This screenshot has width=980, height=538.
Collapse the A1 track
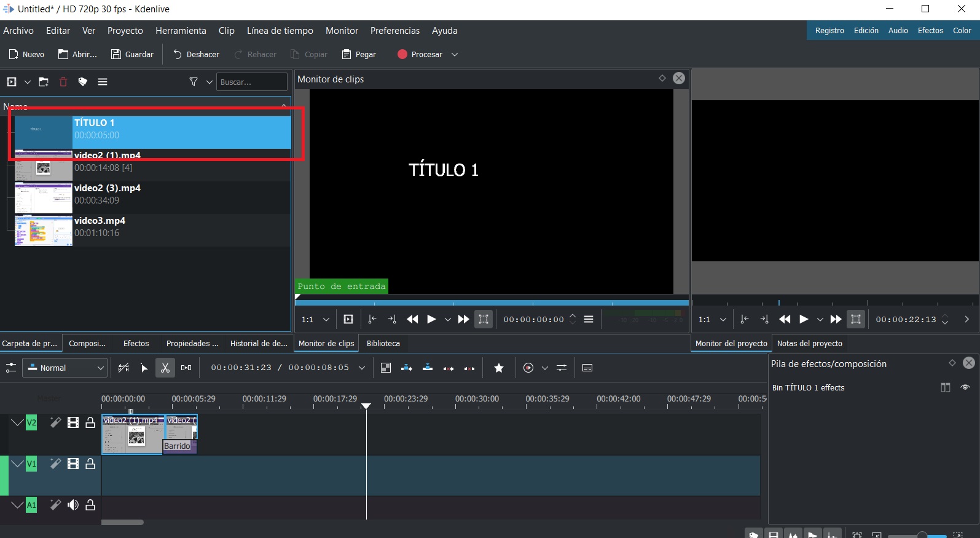(x=17, y=505)
